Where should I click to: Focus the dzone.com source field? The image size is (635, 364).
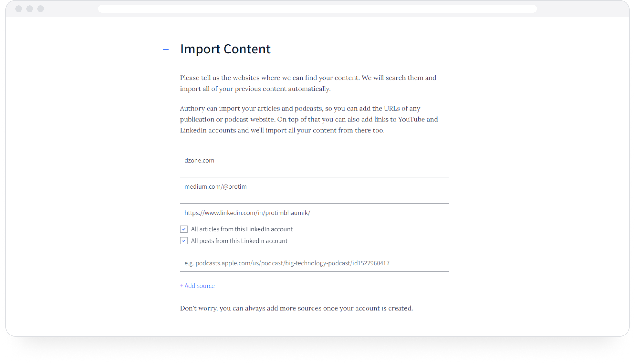pos(314,160)
